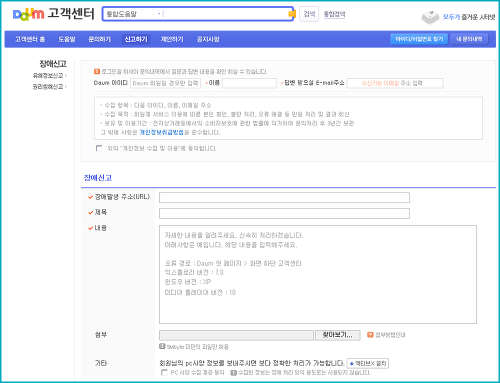Open the 개인정보취급방침 privacy policy link

[161, 132]
